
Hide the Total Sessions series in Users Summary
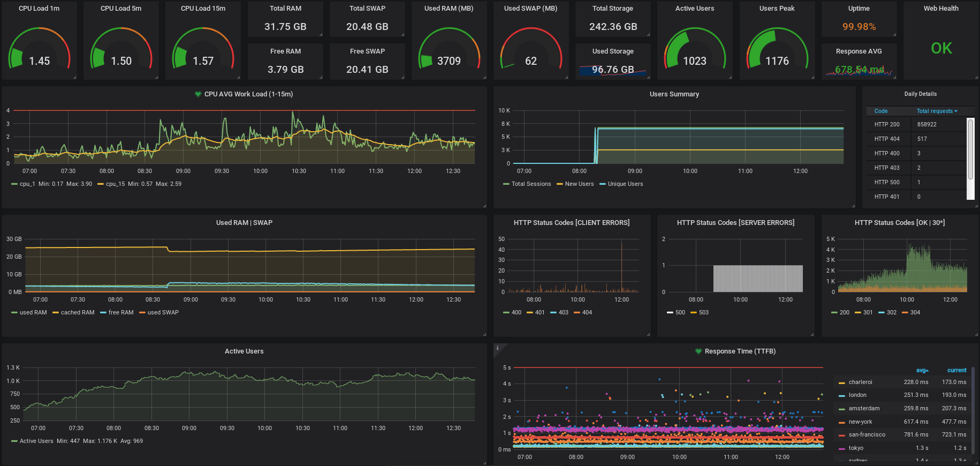coord(531,184)
